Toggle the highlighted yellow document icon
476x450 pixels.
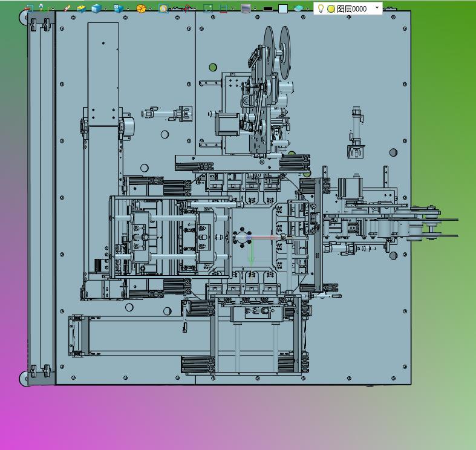coord(163,8)
